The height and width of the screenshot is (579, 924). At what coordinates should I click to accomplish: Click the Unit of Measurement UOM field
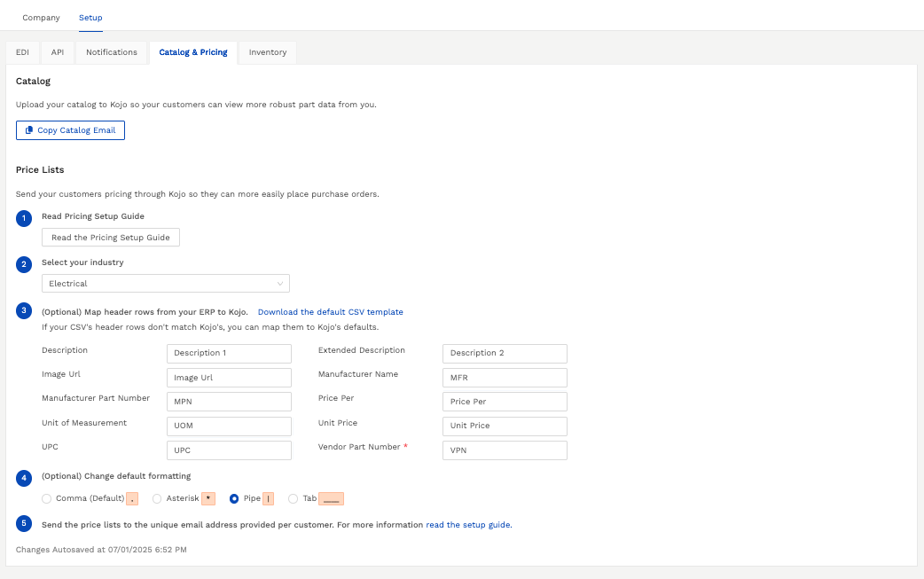pos(230,426)
